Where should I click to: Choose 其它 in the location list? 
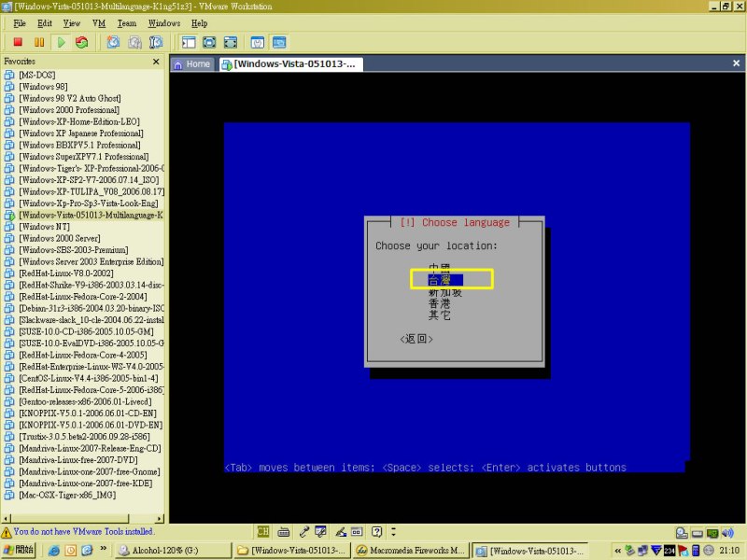(x=439, y=315)
